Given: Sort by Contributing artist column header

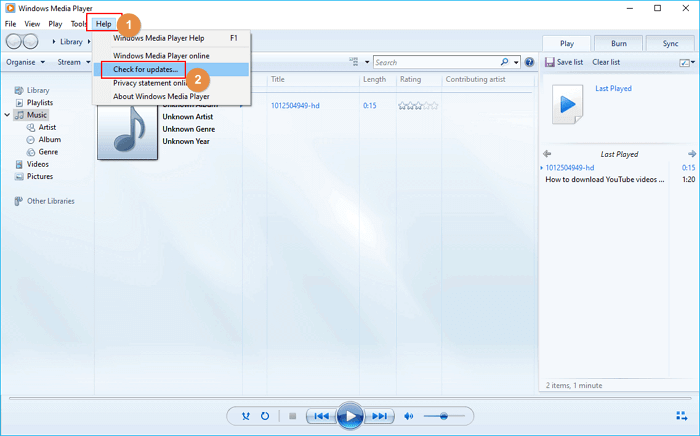Looking at the screenshot, I should [475, 79].
